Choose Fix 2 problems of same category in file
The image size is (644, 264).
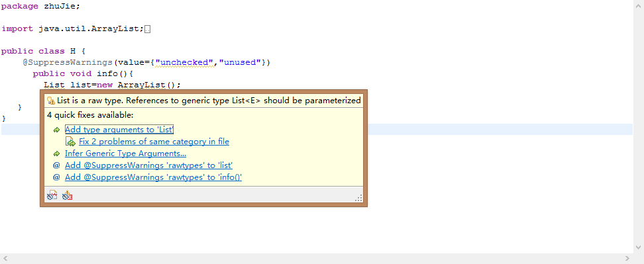(154, 142)
